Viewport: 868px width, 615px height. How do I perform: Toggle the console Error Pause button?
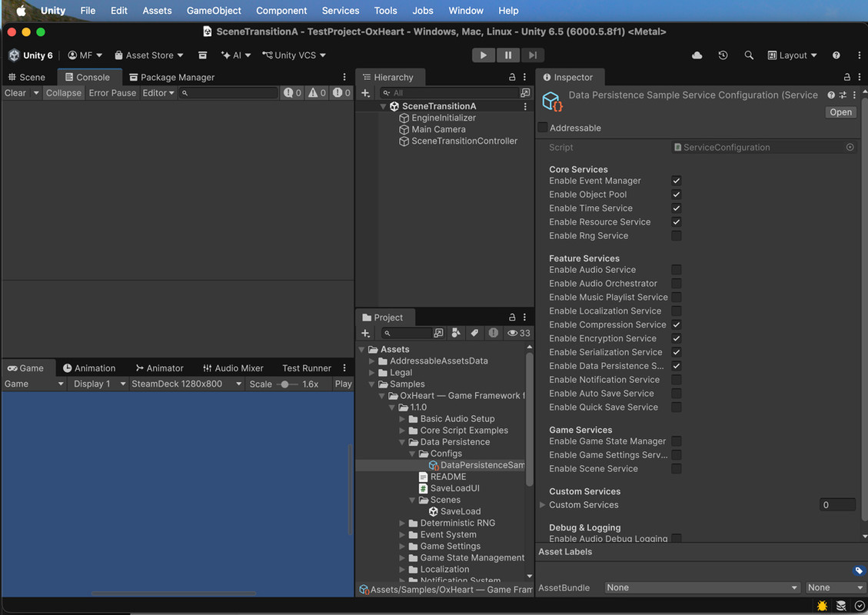coord(112,93)
